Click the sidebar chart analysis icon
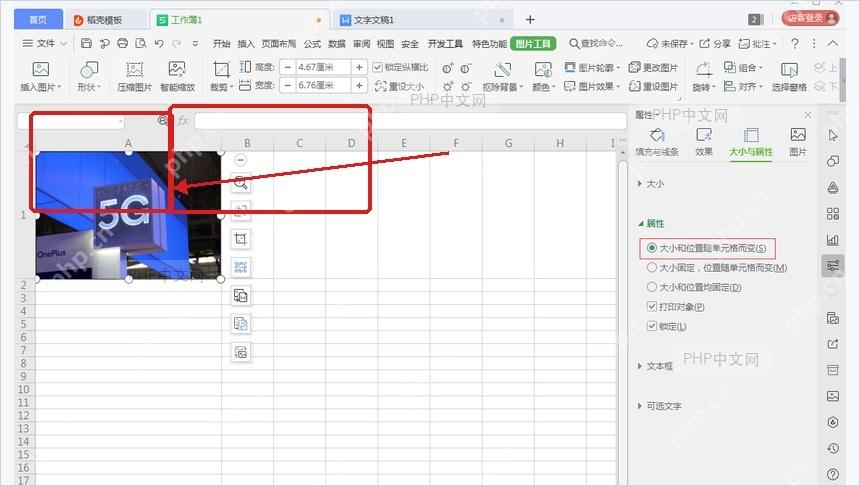 coord(833,240)
